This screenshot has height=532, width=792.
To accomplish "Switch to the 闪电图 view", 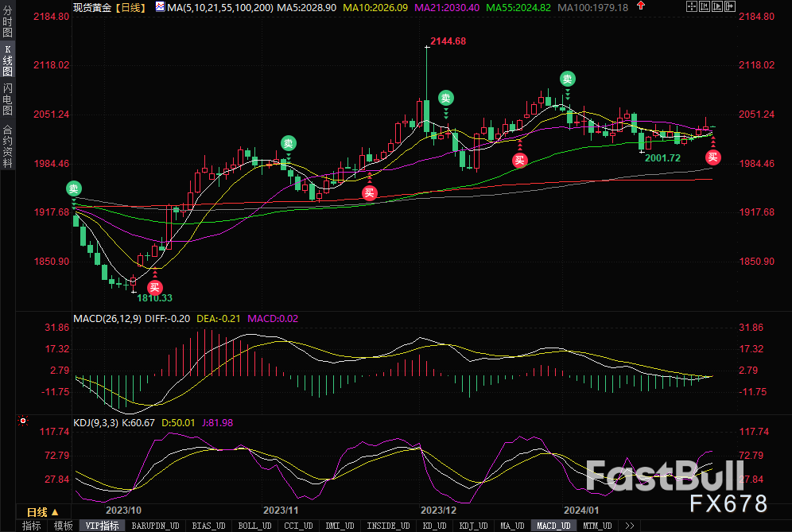I will [7, 96].
